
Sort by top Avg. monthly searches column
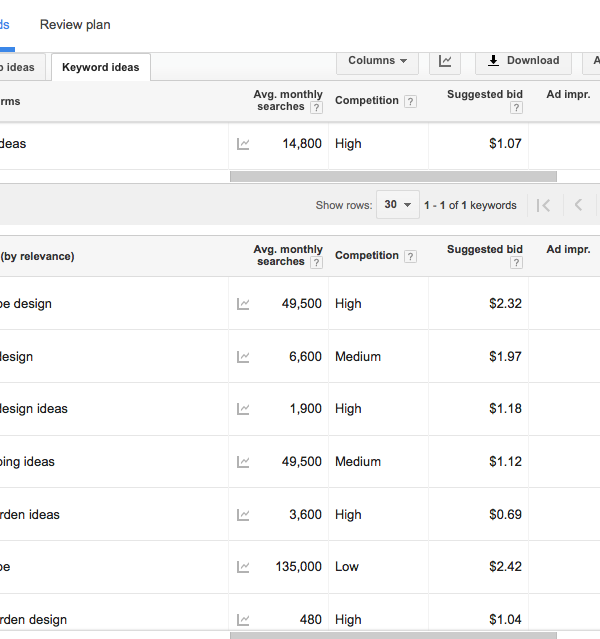288,100
